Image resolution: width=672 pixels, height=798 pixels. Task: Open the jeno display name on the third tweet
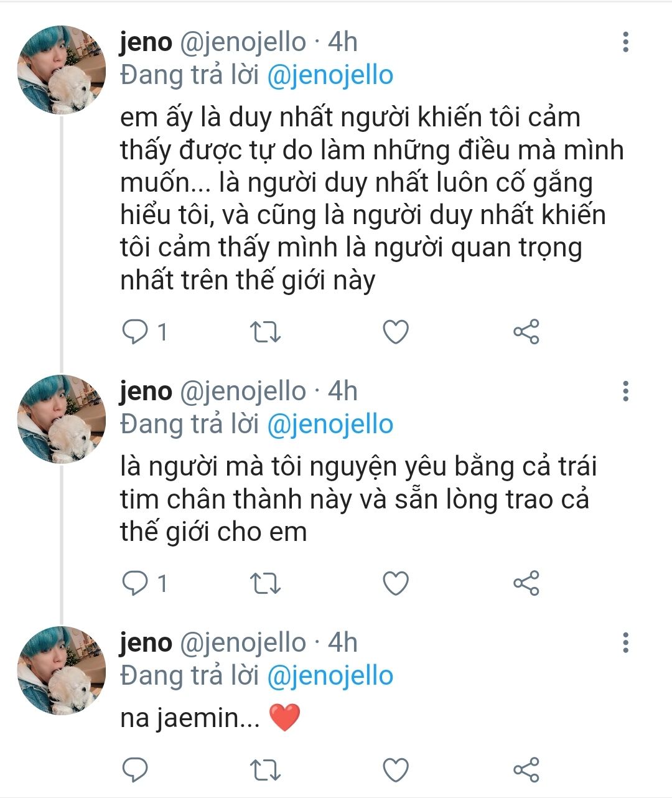pyautogui.click(x=146, y=642)
